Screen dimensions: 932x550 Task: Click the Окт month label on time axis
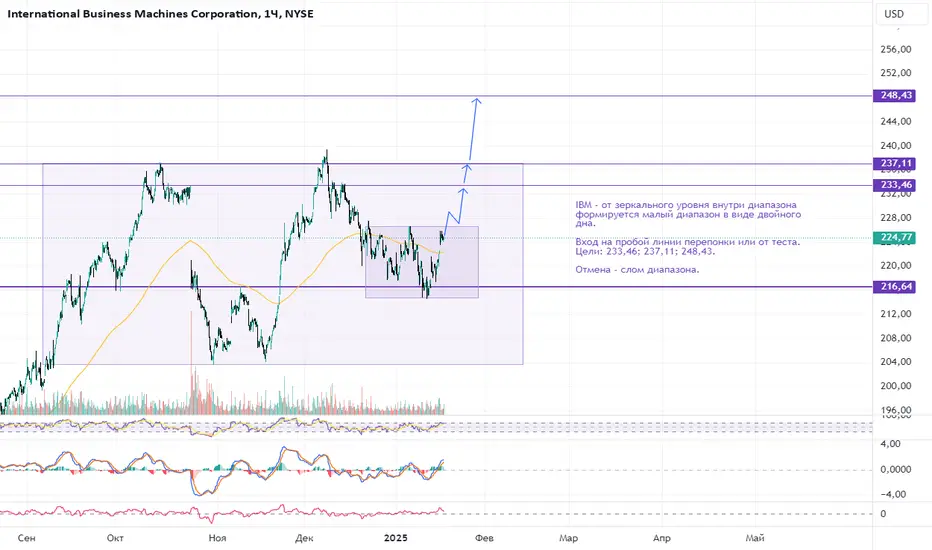coord(115,538)
